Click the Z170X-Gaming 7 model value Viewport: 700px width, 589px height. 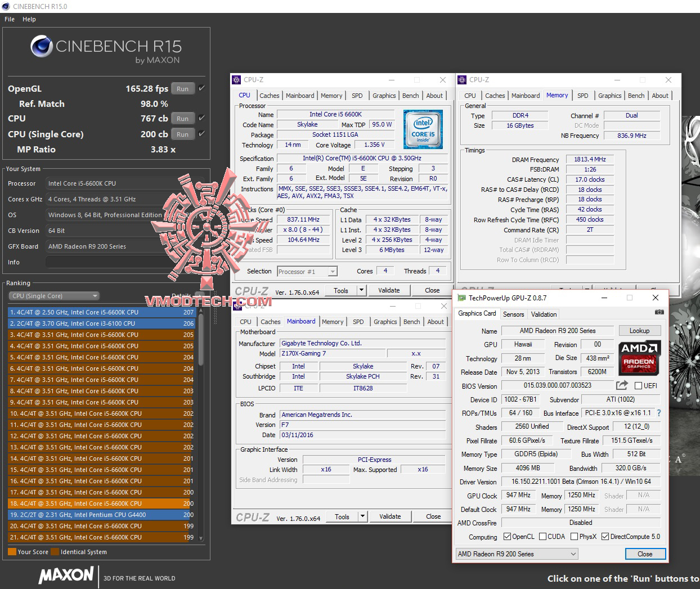tap(332, 353)
